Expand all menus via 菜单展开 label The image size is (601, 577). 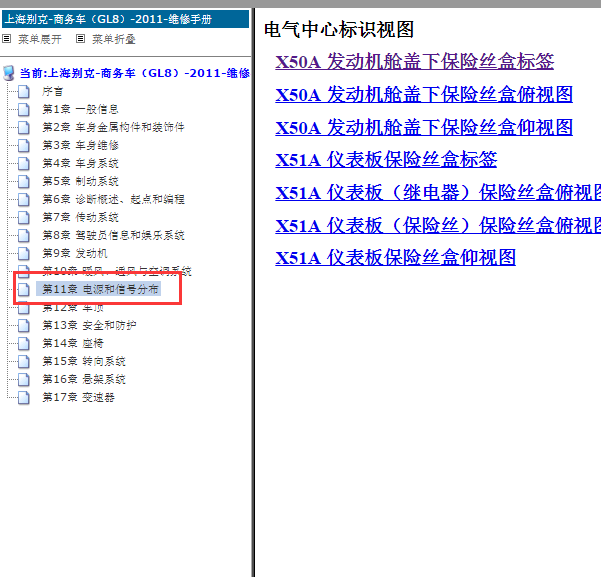[x=40, y=39]
